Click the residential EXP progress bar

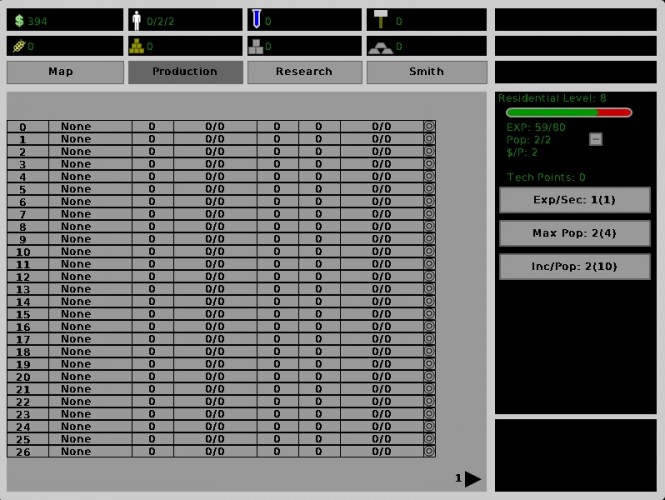pyautogui.click(x=569, y=112)
